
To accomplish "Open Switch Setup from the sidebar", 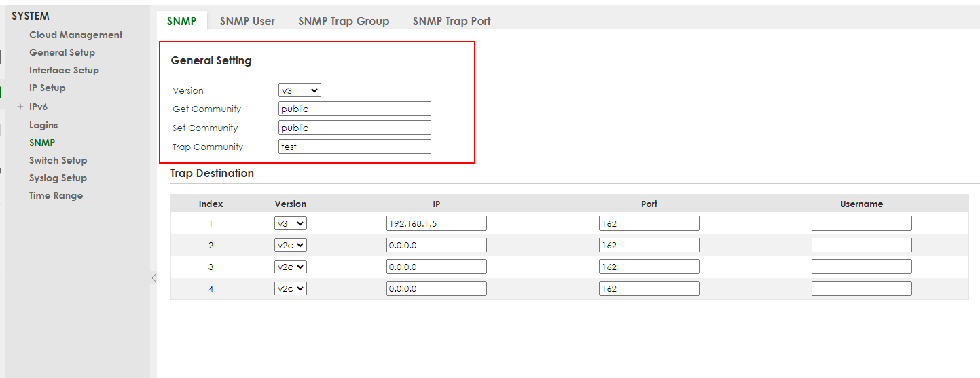I will point(58,160).
